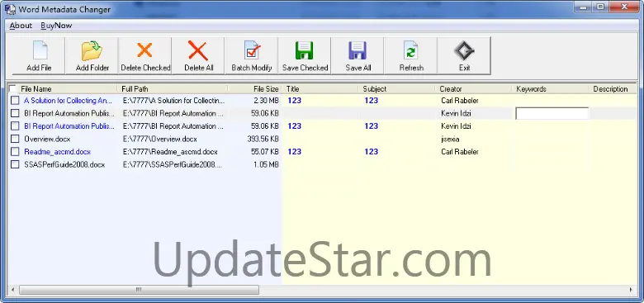Click the Title 123 cell of Readme_ascmd.docx row
This screenshot has width=644, height=303.
coord(295,152)
